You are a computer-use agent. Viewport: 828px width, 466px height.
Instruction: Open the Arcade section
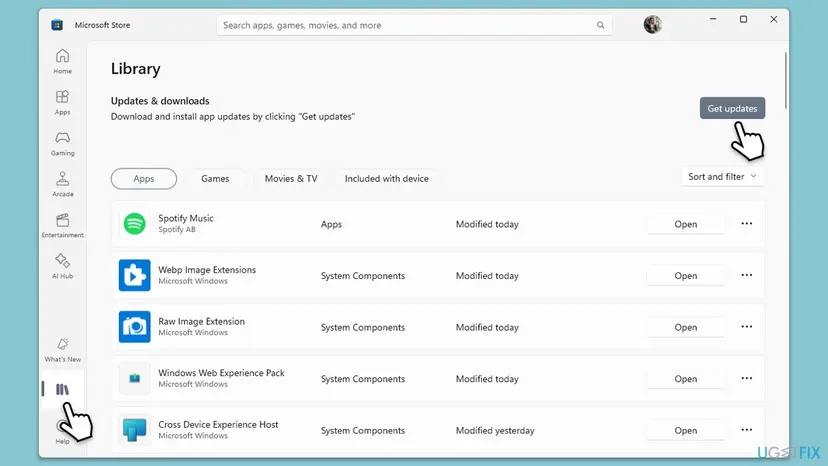pyautogui.click(x=62, y=184)
